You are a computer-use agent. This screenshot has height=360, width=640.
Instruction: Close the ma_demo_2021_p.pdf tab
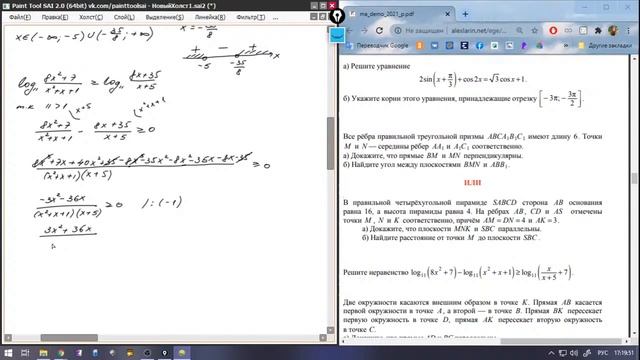pos(447,14)
